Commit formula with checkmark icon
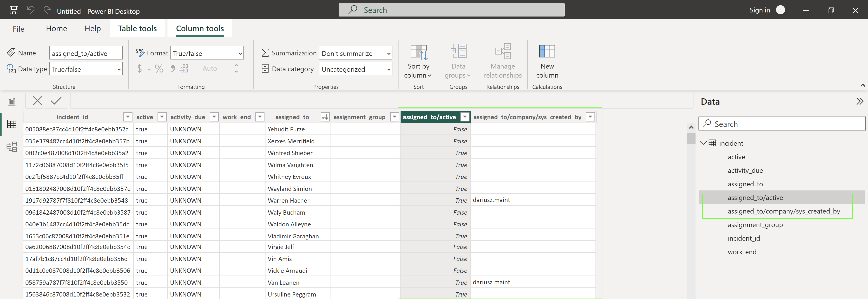Screen dimensions: 868x299 pyautogui.click(x=56, y=100)
